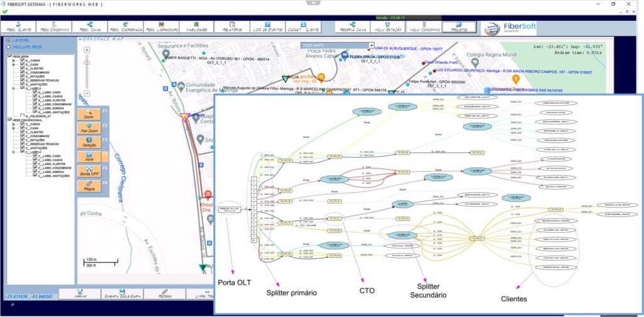
Task: Select the Zoom tool button
Action: (x=89, y=114)
